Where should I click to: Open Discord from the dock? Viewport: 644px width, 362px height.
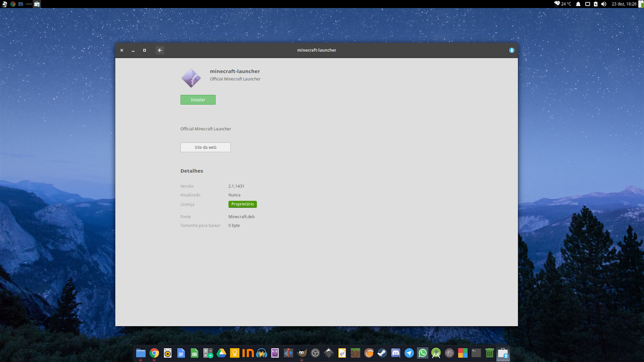click(396, 353)
